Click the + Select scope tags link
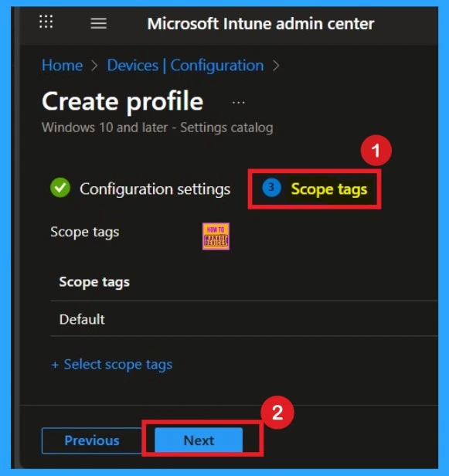This screenshot has height=476, width=449. pyautogui.click(x=112, y=364)
